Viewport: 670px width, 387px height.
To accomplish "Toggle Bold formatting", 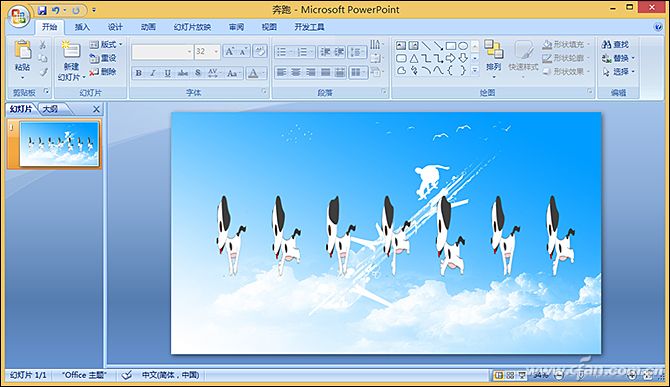I will (x=138, y=73).
